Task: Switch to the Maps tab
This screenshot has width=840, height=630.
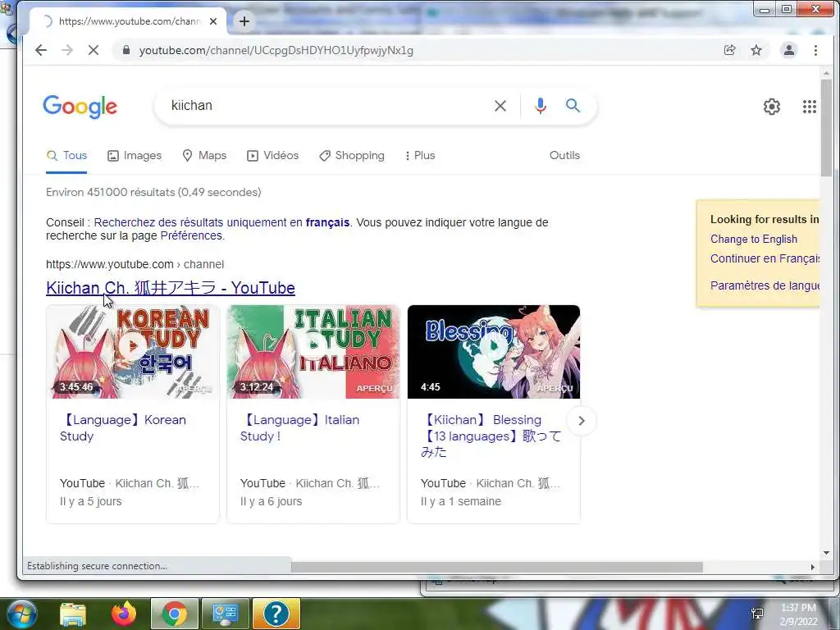Action: [x=204, y=156]
